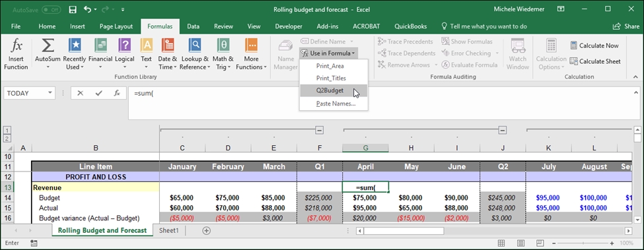Click the horizontal scrollbar thumb
The width and height of the screenshot is (644, 250).
(x=404, y=231)
